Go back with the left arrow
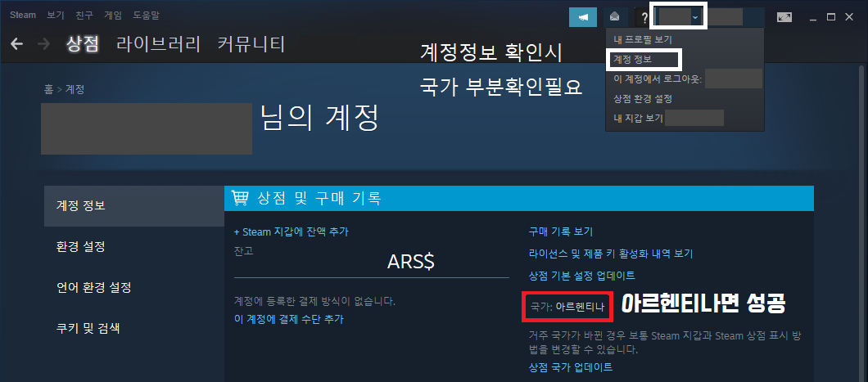 (16, 43)
